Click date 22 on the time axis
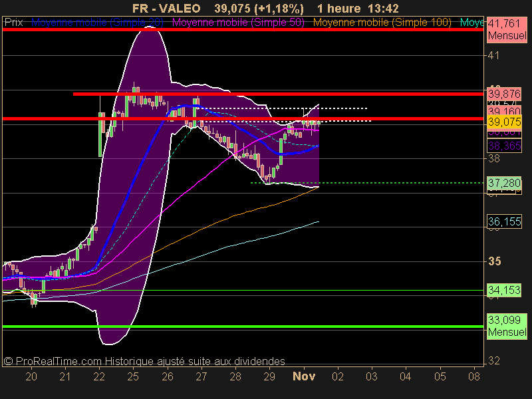 point(99,376)
